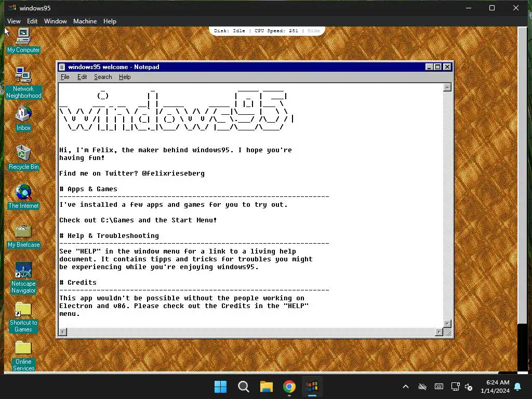Click 'Disk: Idle' in status overlay

[229, 31]
